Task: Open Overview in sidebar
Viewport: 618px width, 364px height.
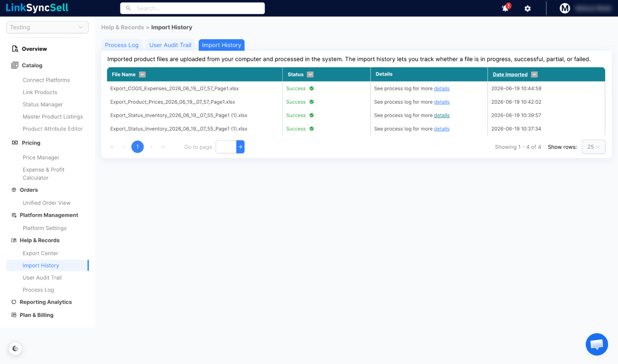Action: pyautogui.click(x=34, y=49)
